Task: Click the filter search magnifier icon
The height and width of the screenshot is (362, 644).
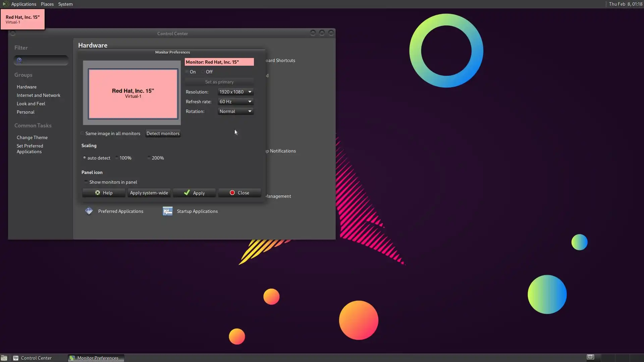Action: tap(19, 60)
